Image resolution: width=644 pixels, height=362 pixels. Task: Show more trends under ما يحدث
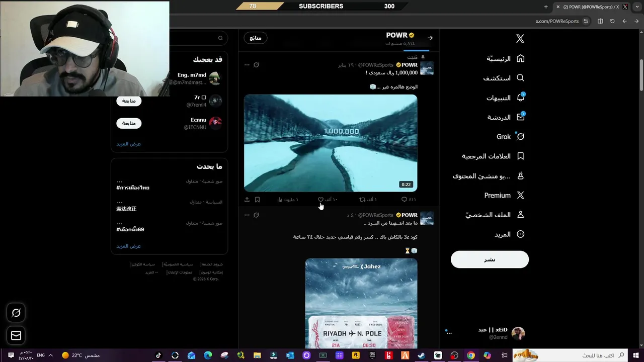(x=129, y=246)
